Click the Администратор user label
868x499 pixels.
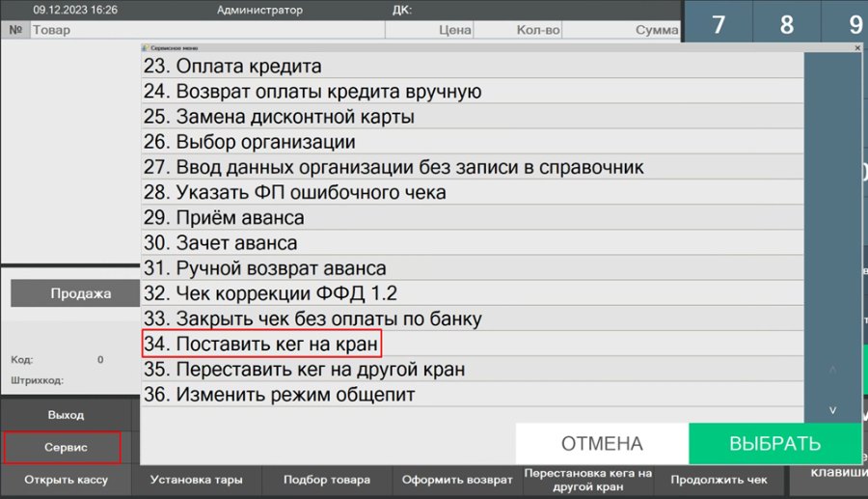click(x=259, y=10)
